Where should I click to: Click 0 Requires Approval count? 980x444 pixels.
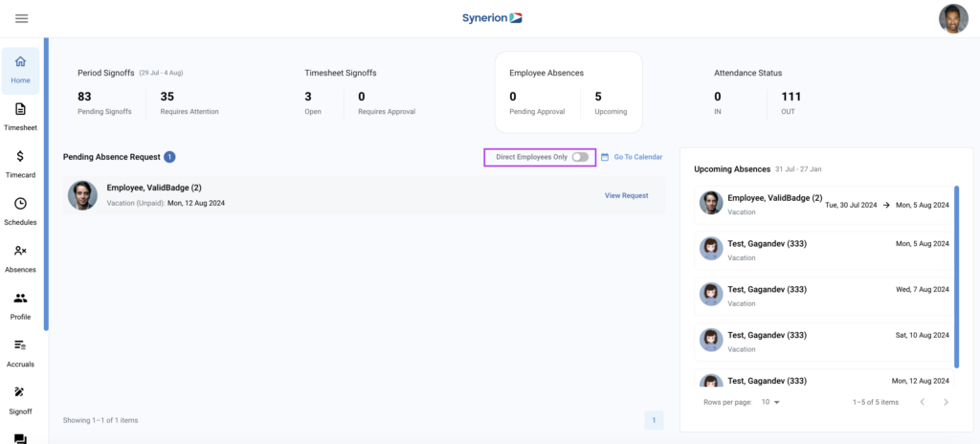coord(362,97)
